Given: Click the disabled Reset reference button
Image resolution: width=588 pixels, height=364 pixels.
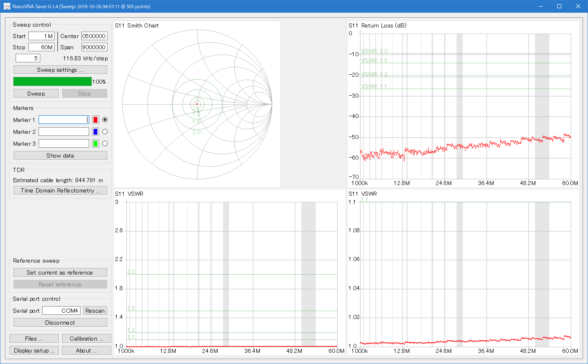Looking at the screenshot, I should coord(60,284).
